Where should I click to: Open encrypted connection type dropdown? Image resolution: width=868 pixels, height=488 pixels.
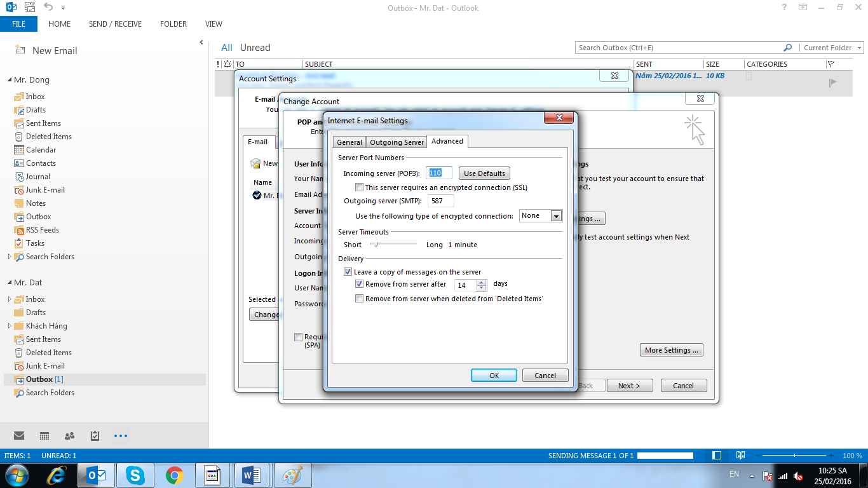tap(556, 216)
